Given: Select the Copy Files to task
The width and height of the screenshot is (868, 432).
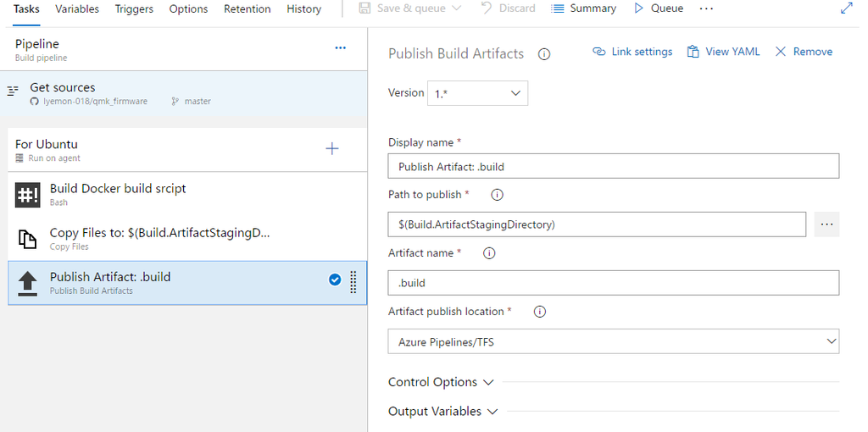Looking at the screenshot, I should [187, 238].
